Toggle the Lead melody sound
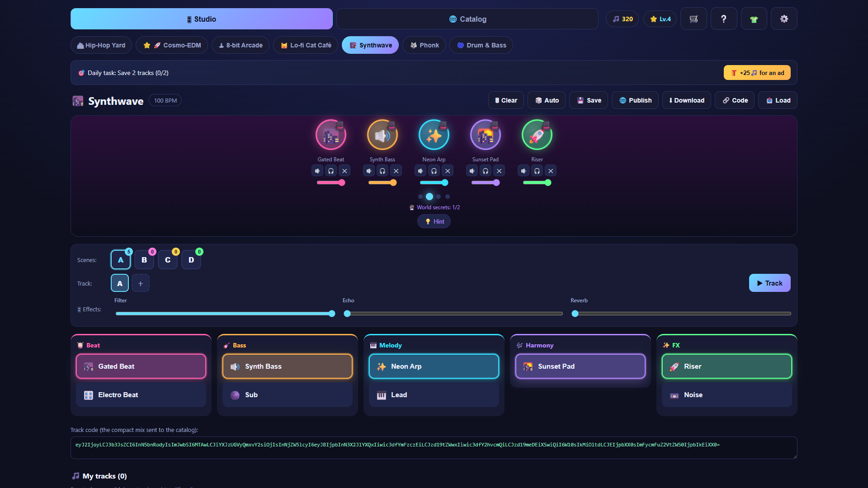 click(434, 395)
